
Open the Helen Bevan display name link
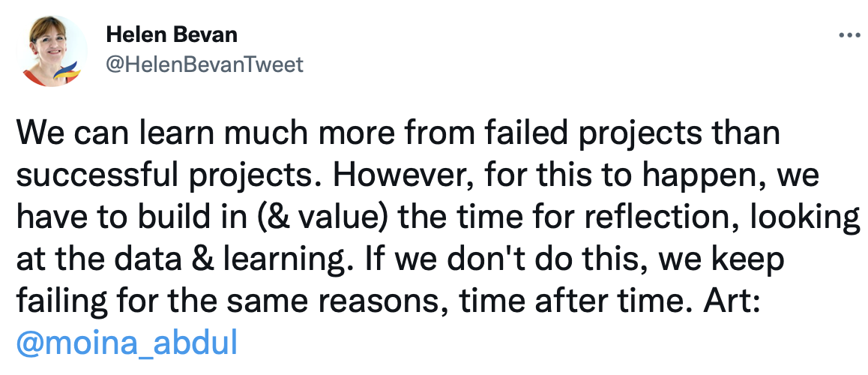[172, 35]
